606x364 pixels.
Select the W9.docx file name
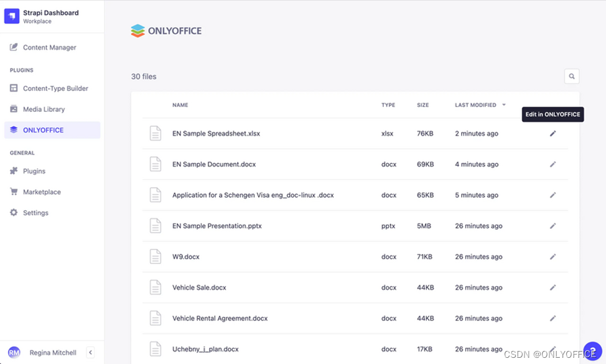(x=186, y=256)
